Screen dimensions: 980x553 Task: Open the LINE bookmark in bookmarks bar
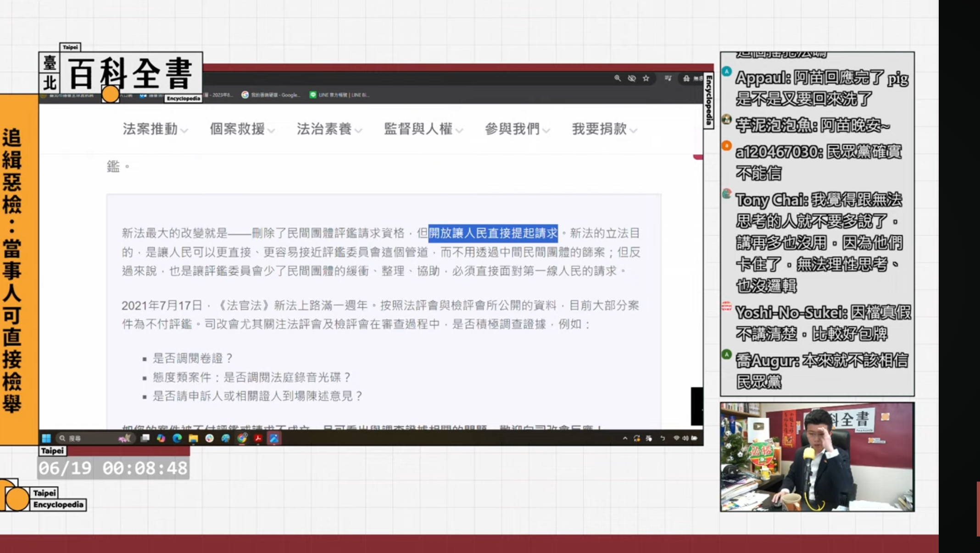pos(340,95)
